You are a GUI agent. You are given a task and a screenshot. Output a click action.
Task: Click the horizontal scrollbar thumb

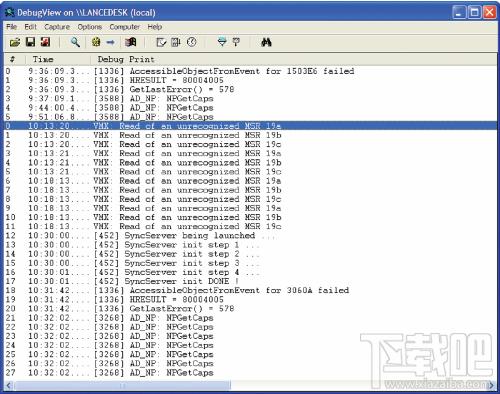coord(122,386)
